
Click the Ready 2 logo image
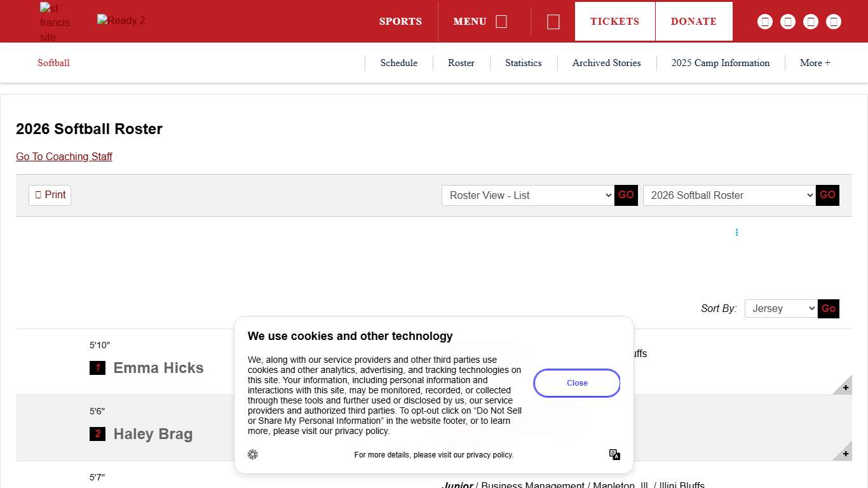coord(121,21)
